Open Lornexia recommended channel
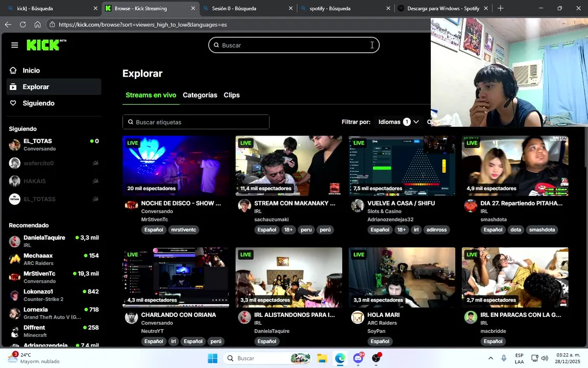Screen dimensions: 588x368 pos(54,313)
